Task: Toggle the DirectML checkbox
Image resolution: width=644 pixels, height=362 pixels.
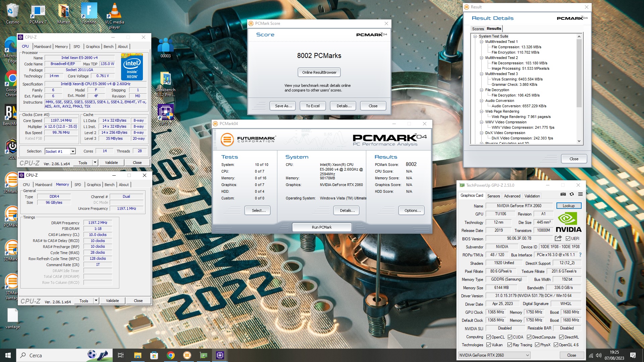Action: 561,337
